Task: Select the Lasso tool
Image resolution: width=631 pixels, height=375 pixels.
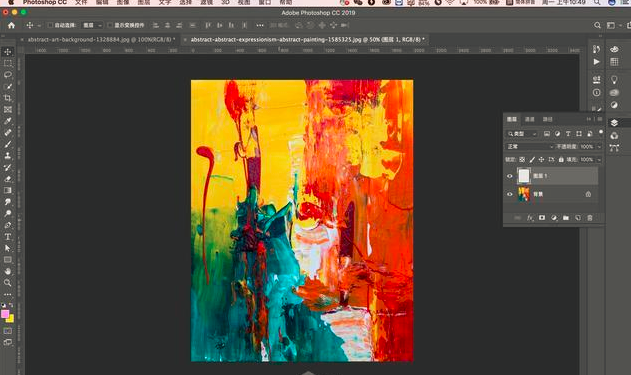Action: pyautogui.click(x=8, y=75)
